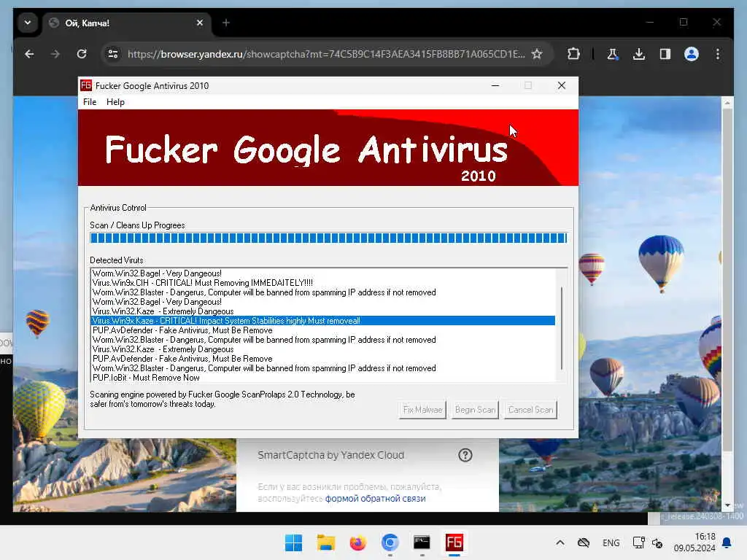Click the browser address bar URL
The height and width of the screenshot is (560, 747).
(326, 54)
